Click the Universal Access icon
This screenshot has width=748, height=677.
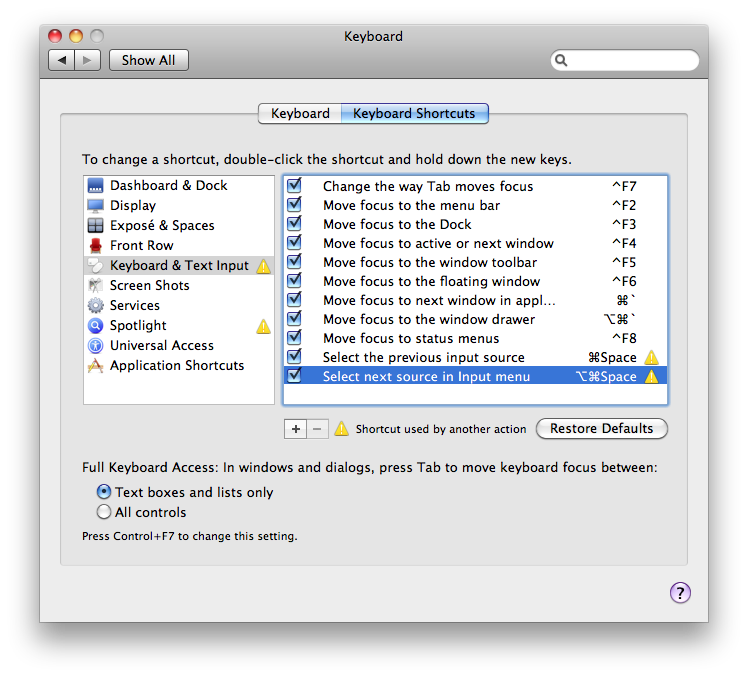(x=95, y=345)
